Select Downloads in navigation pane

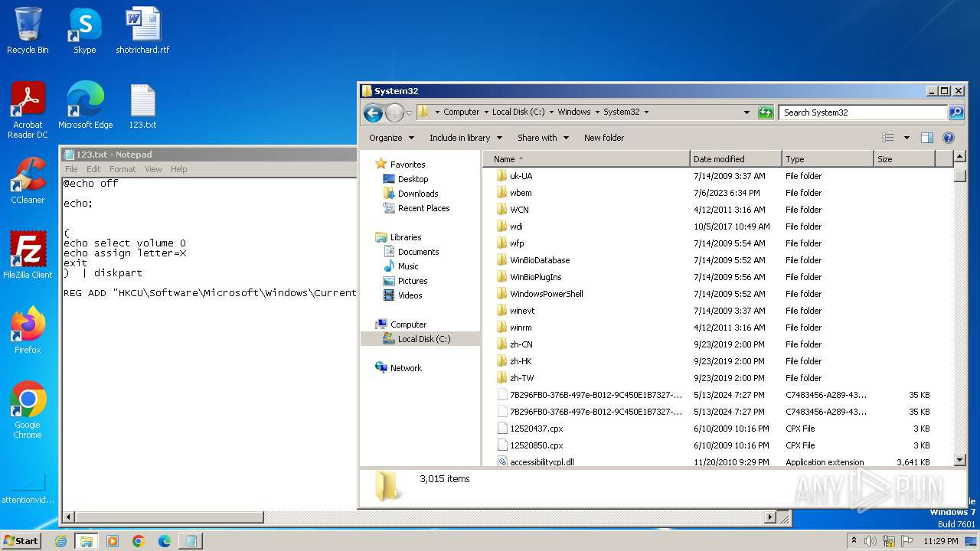point(418,194)
